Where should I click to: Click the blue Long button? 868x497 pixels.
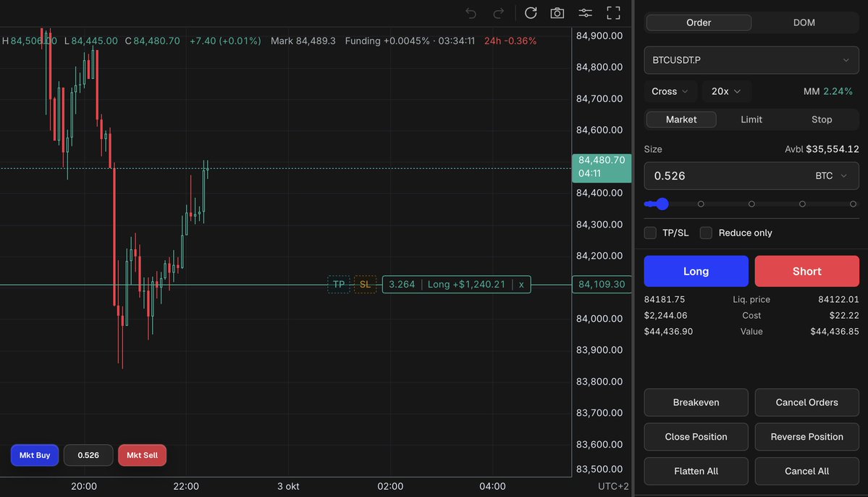click(696, 271)
